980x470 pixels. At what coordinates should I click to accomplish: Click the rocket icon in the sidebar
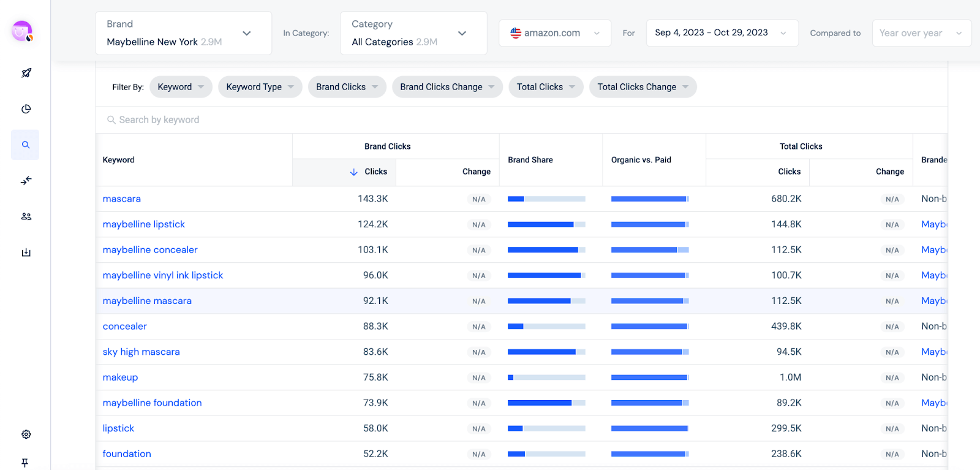tap(26, 73)
